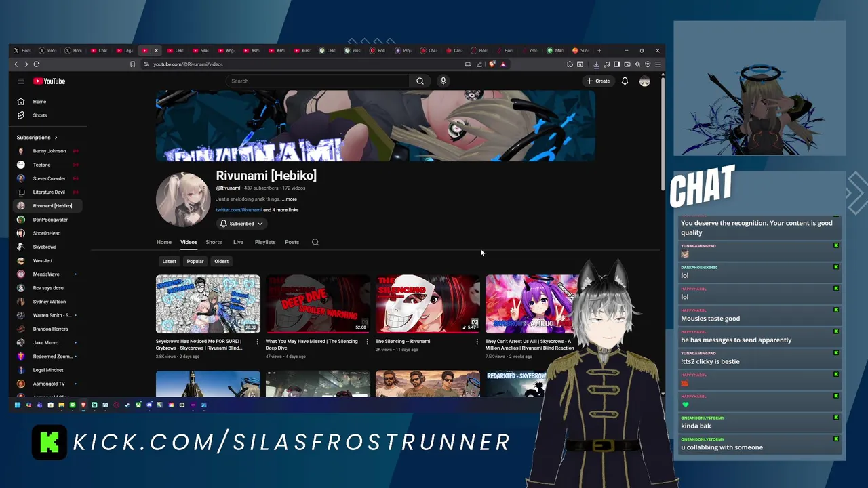Image resolution: width=868 pixels, height=488 pixels.
Task: Click the browser address bar URL
Action: pyautogui.click(x=188, y=64)
